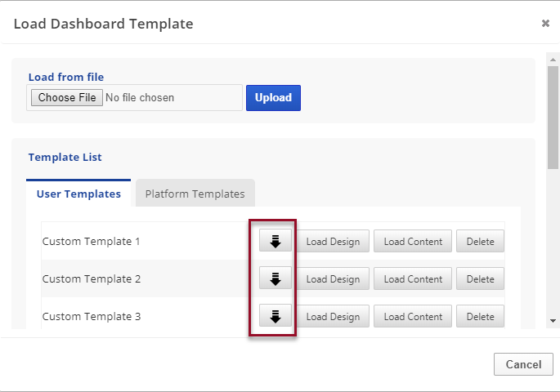The width and height of the screenshot is (560, 392).
Task: Click the scrollbar down arrow
Action: tap(553, 321)
